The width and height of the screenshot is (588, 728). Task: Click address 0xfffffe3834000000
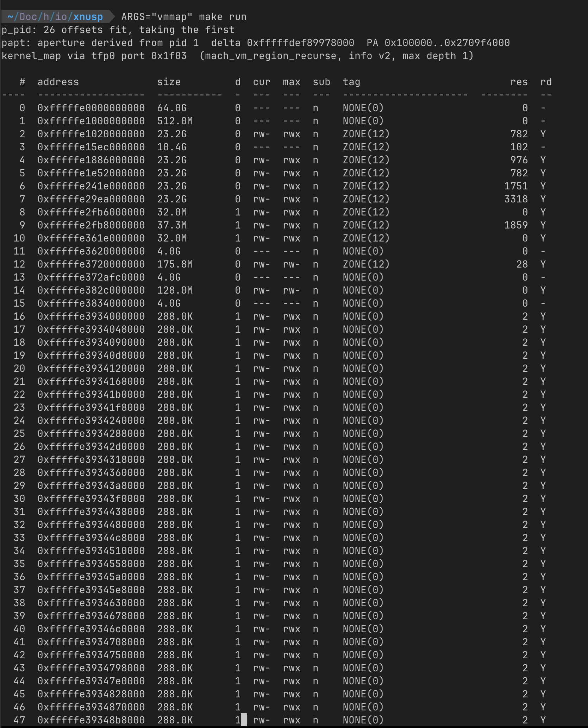tap(91, 303)
